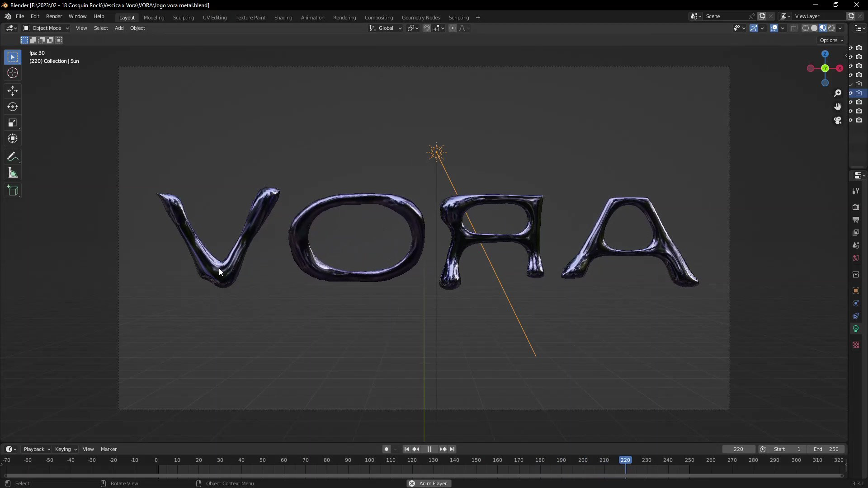Click the current frame 220 field

pyautogui.click(x=738, y=449)
